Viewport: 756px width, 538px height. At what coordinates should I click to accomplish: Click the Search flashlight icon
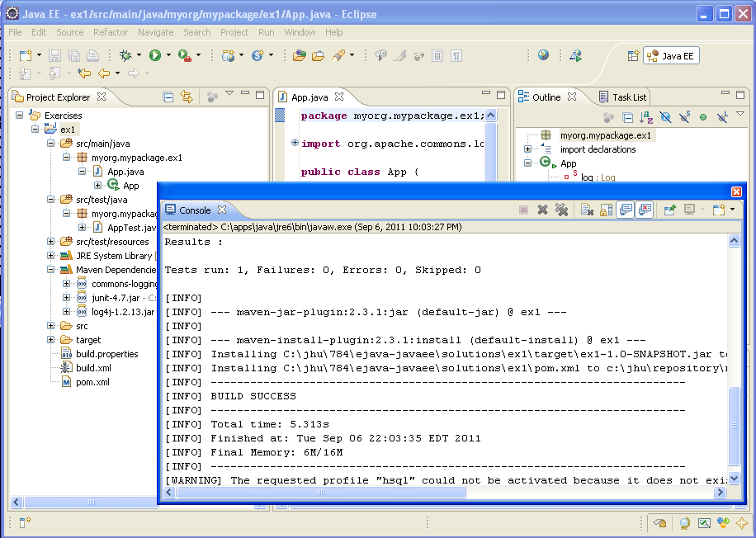coord(338,55)
